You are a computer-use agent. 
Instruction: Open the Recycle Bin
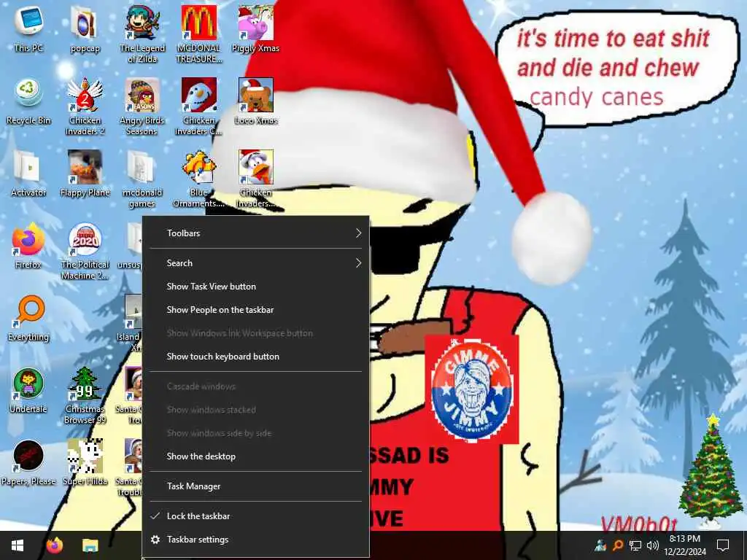coord(28,101)
